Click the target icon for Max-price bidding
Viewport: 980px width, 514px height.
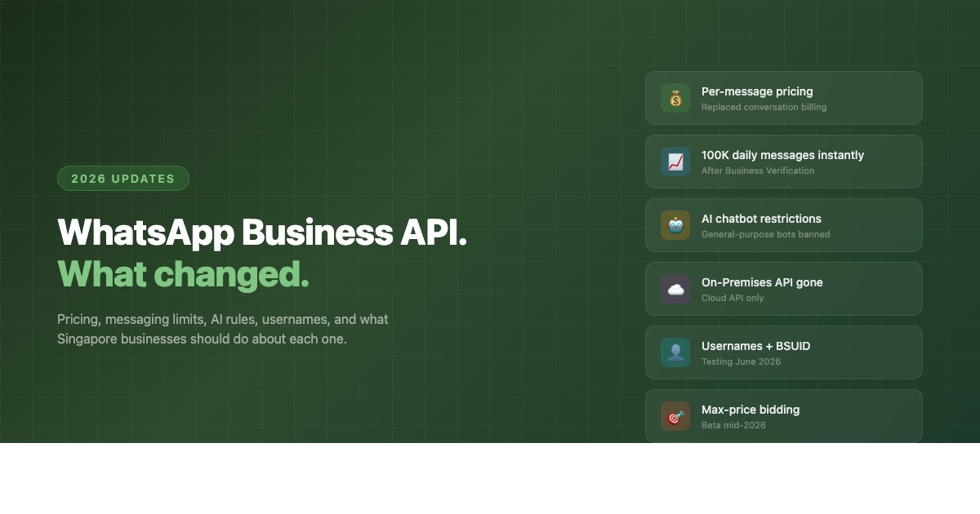click(x=675, y=416)
